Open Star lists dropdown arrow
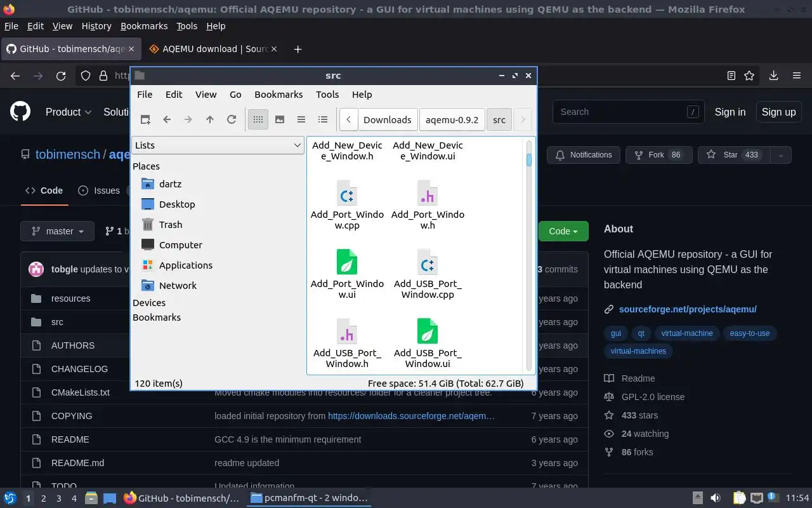This screenshot has height=508, width=812. click(x=781, y=155)
